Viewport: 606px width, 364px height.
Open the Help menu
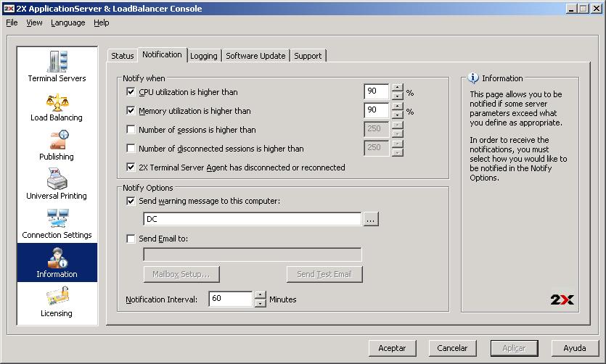tap(102, 22)
